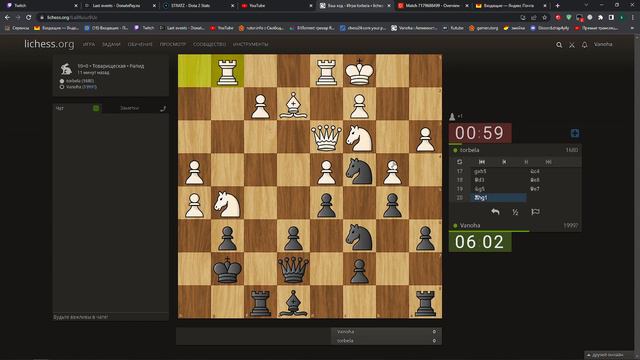640x360 pixels.
Task: Open the ОБУЧЕНИЕ menu
Action: point(140,44)
